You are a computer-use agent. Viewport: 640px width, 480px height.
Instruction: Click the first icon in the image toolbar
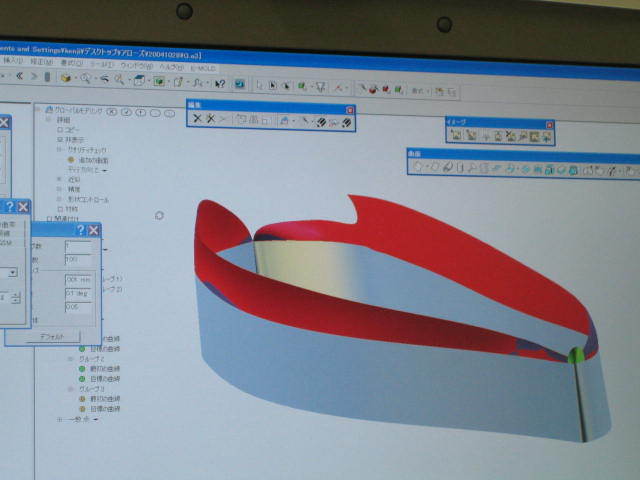(x=456, y=135)
